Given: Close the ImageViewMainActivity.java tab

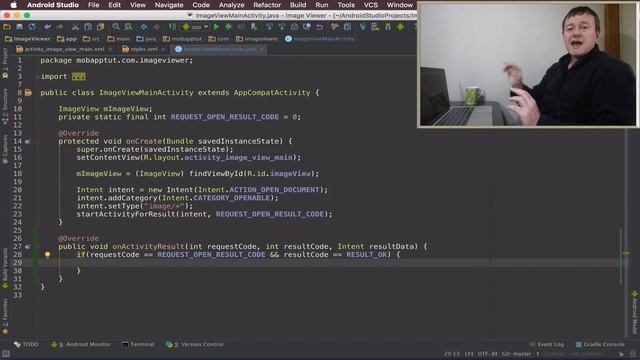Looking at the screenshot, I should [262, 49].
